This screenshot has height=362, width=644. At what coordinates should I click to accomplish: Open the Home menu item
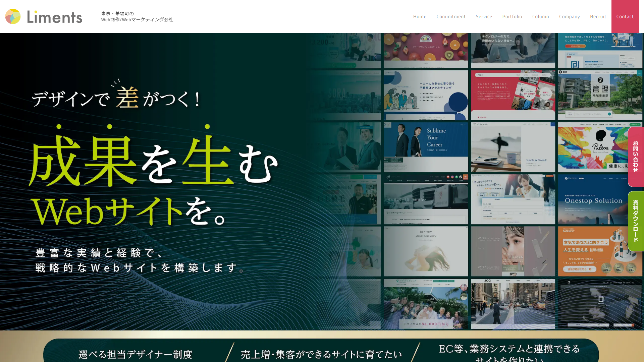pyautogui.click(x=420, y=16)
